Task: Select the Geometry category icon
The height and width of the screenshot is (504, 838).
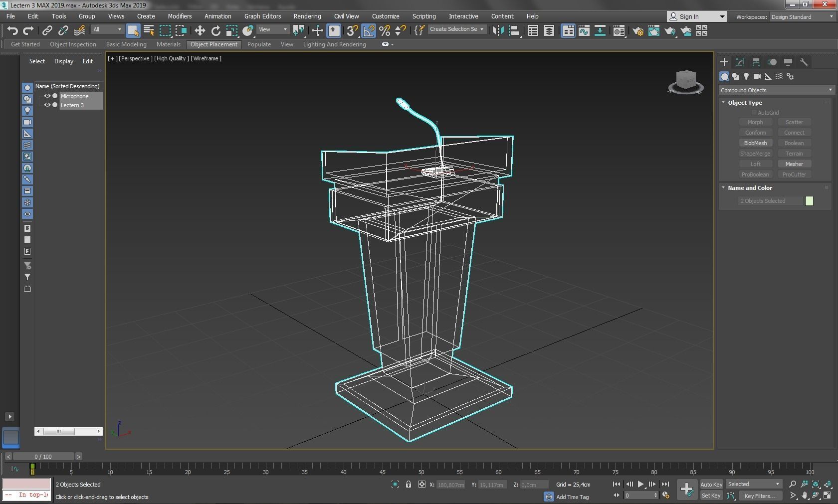Action: tap(724, 76)
